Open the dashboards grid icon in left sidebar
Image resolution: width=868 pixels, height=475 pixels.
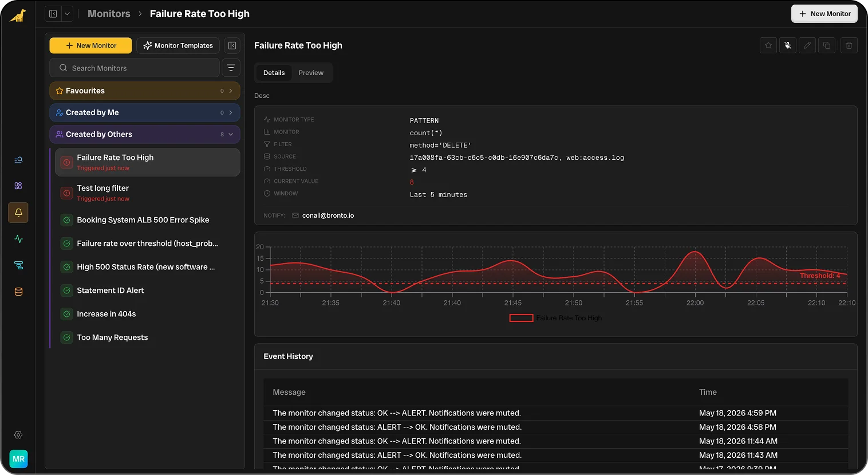tap(18, 186)
